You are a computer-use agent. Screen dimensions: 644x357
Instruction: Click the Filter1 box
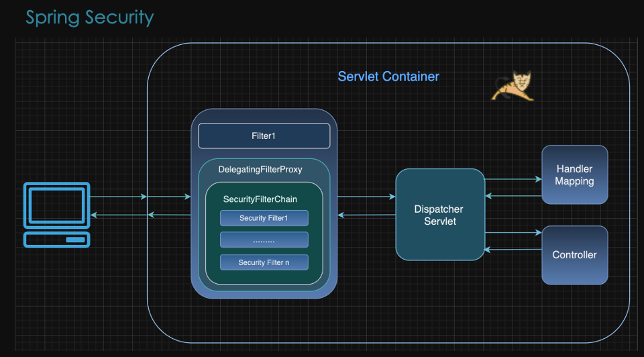(x=264, y=136)
